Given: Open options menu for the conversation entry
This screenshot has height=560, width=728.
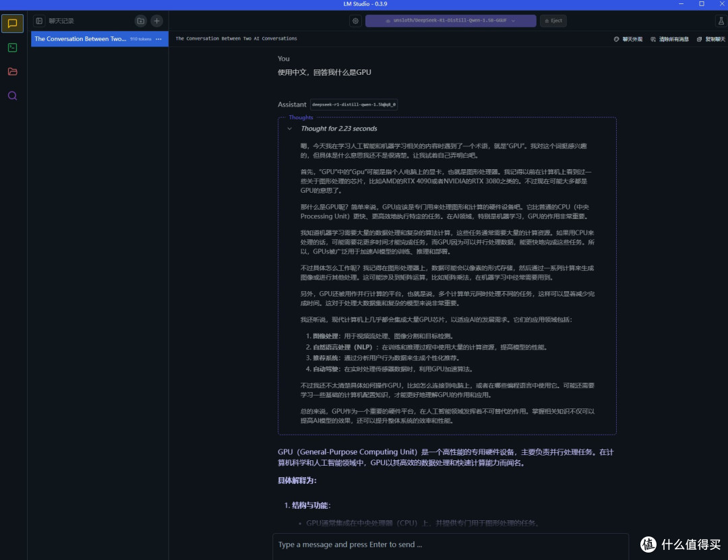Looking at the screenshot, I should 159,39.
